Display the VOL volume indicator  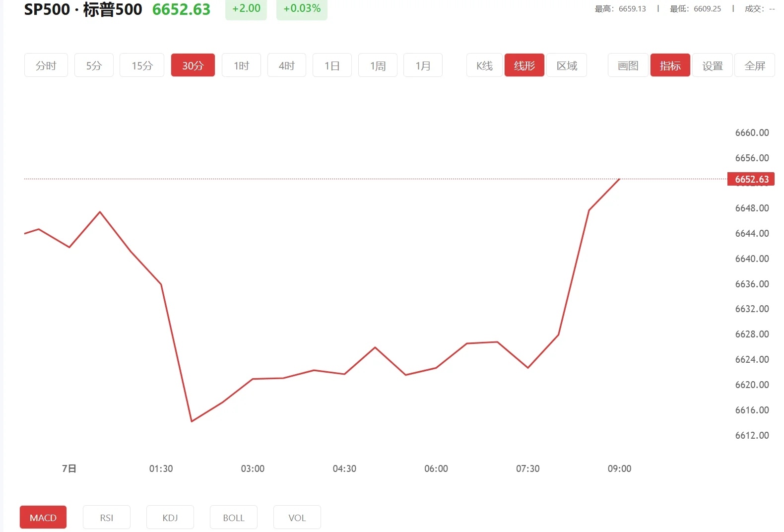[297, 518]
